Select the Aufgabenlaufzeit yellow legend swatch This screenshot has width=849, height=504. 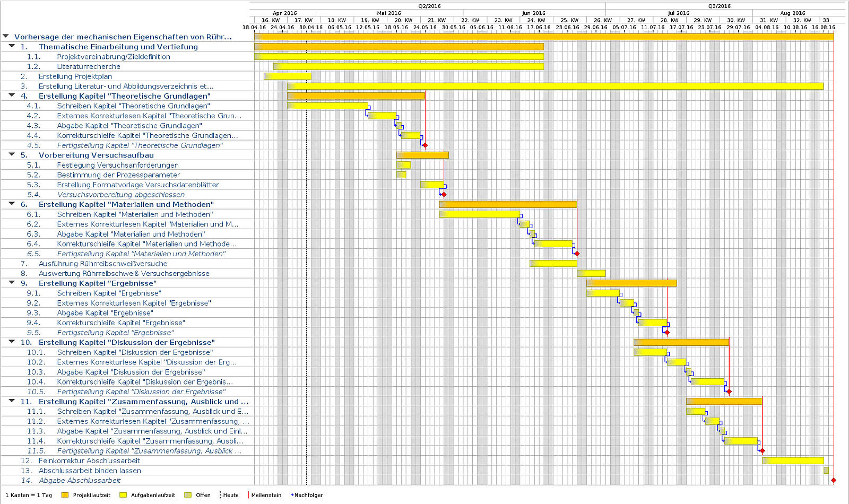tap(123, 495)
